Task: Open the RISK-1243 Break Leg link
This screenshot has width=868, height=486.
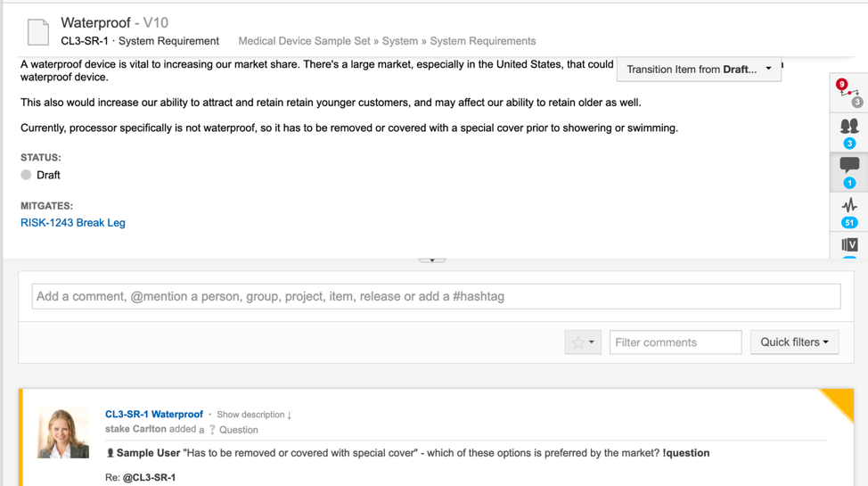Action: coord(73,223)
